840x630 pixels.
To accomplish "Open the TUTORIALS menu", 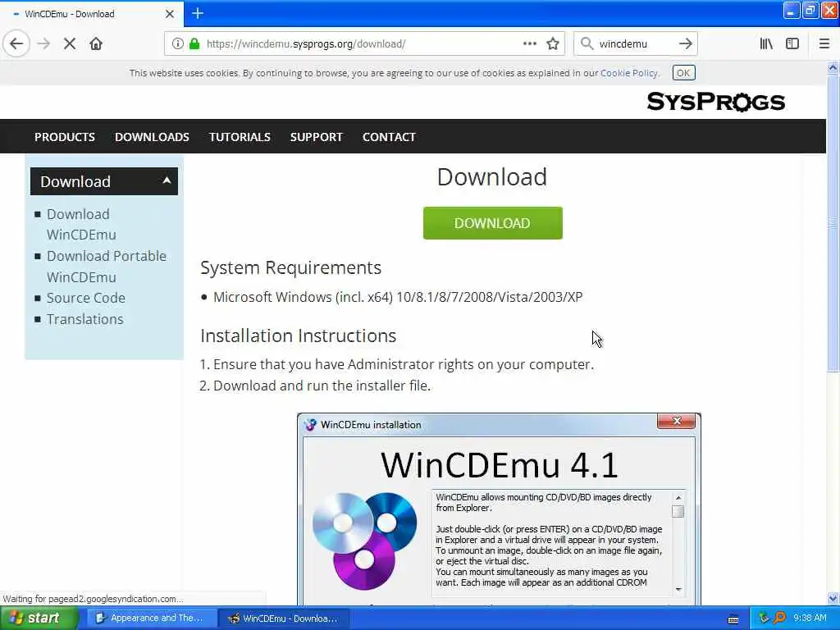I will [x=240, y=137].
